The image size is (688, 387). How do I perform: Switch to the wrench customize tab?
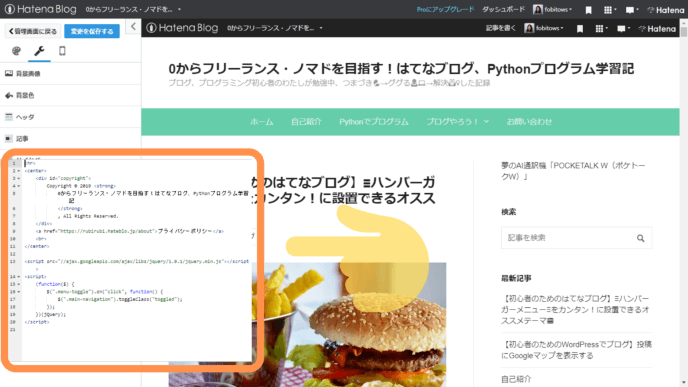pos(39,51)
